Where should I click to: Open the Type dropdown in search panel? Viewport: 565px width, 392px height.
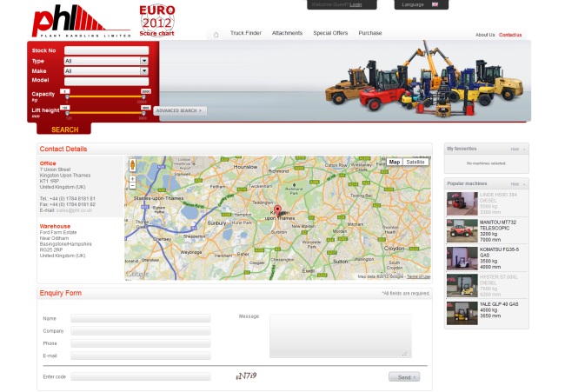pyautogui.click(x=106, y=61)
